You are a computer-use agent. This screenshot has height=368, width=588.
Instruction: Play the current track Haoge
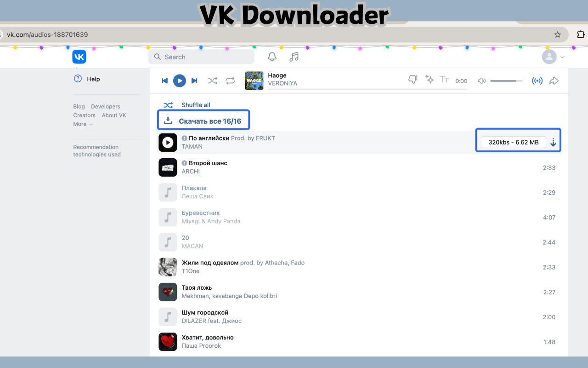pyautogui.click(x=180, y=80)
